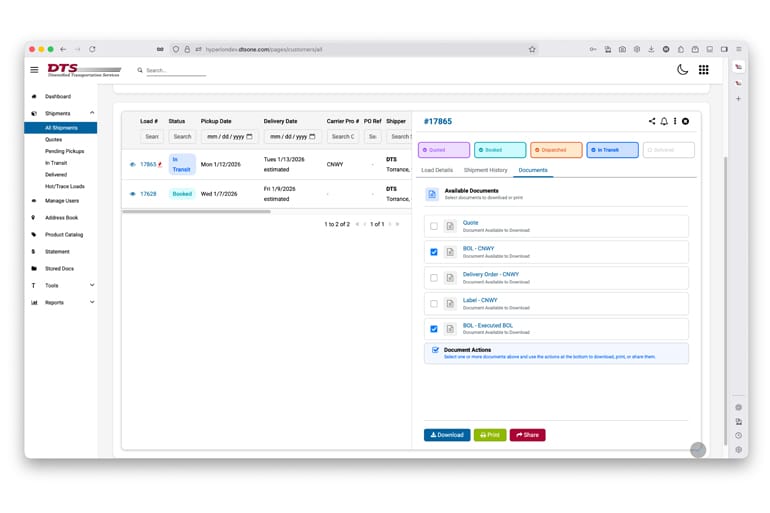The height and width of the screenshot is (513, 770).
Task: Open the apps grid icon
Action: tap(703, 70)
